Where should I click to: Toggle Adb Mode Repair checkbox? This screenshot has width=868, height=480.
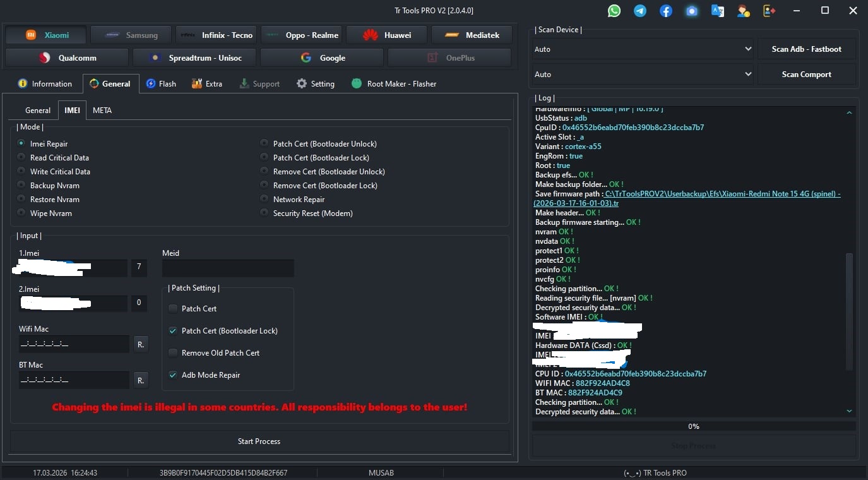tap(173, 375)
